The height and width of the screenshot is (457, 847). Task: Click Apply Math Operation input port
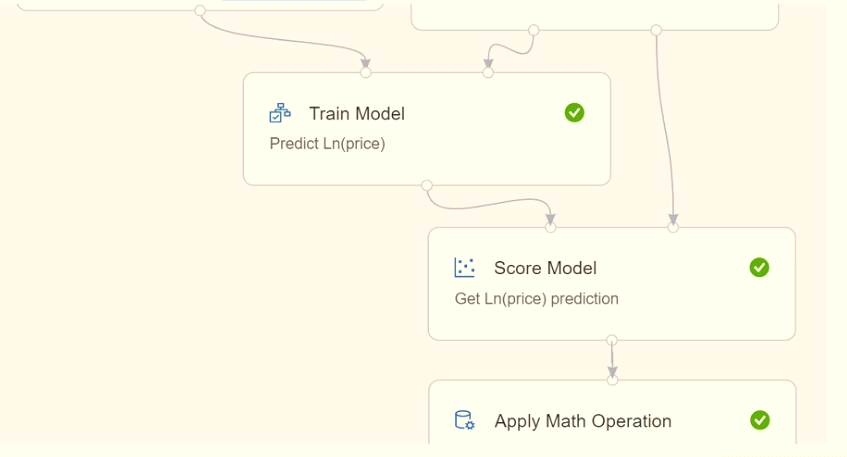(x=612, y=380)
